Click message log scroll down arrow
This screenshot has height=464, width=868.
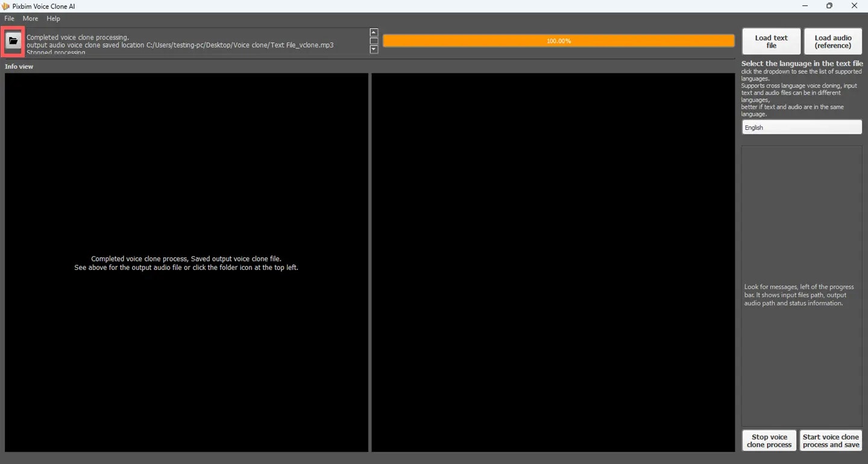tap(374, 49)
